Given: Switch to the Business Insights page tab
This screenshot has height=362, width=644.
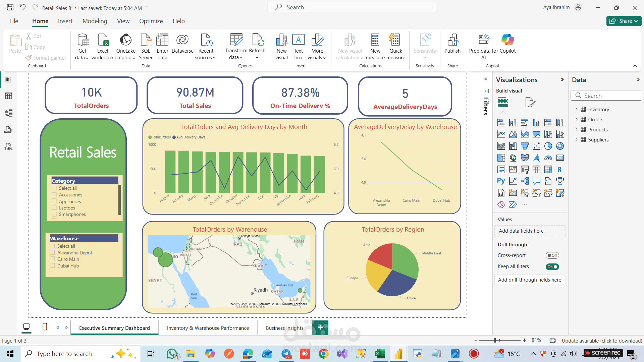Looking at the screenshot, I should [284, 328].
